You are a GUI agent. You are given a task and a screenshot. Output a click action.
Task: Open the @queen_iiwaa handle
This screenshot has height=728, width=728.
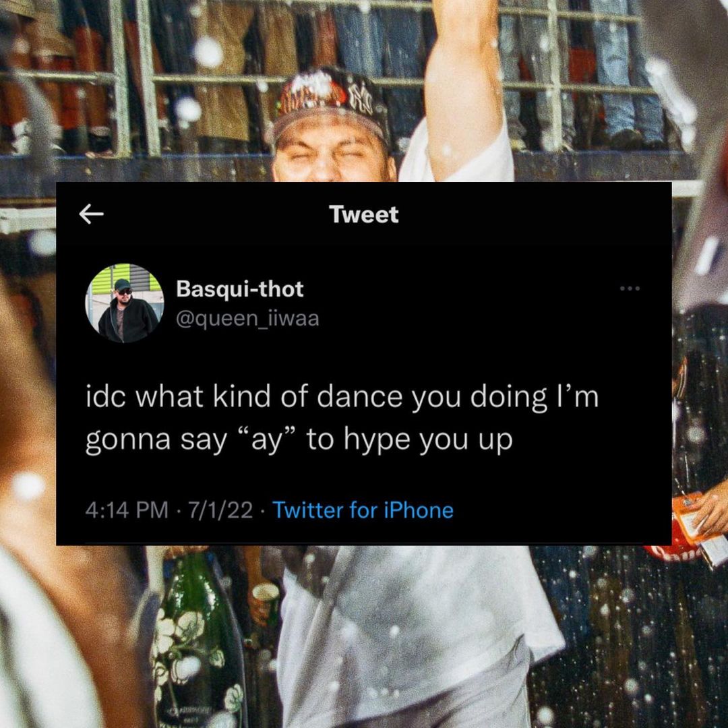coord(247,319)
